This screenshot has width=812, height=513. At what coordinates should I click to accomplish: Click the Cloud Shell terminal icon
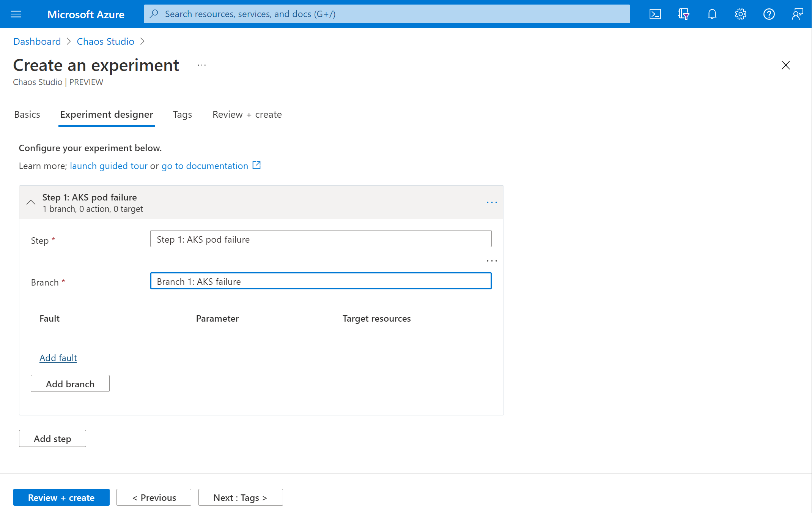point(655,14)
